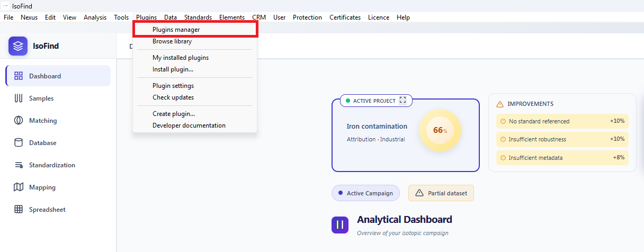This screenshot has height=252, width=644.
Task: Select Plugins manager menu entry
Action: point(195,30)
